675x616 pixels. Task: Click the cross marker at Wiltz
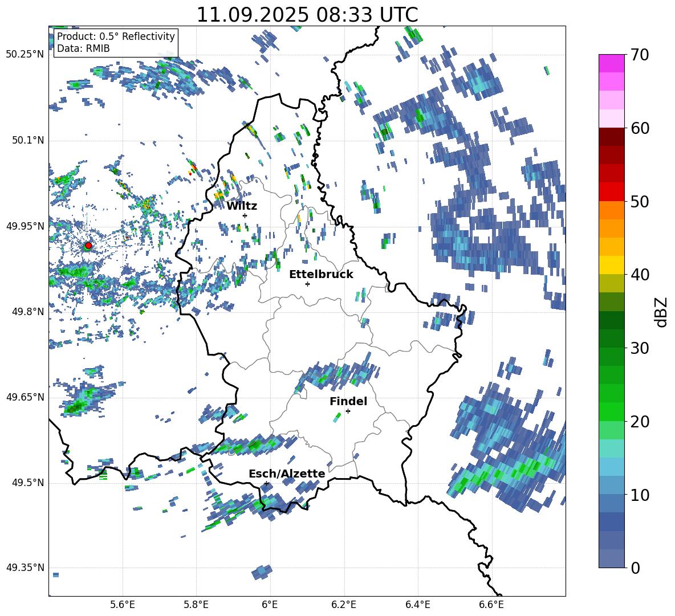245,215
